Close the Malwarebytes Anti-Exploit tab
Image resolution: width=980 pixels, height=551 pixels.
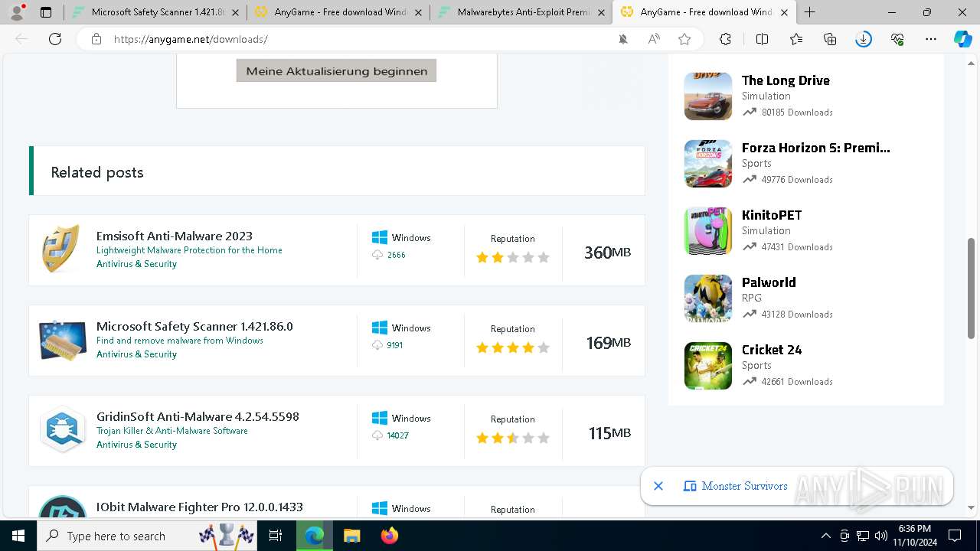click(601, 12)
